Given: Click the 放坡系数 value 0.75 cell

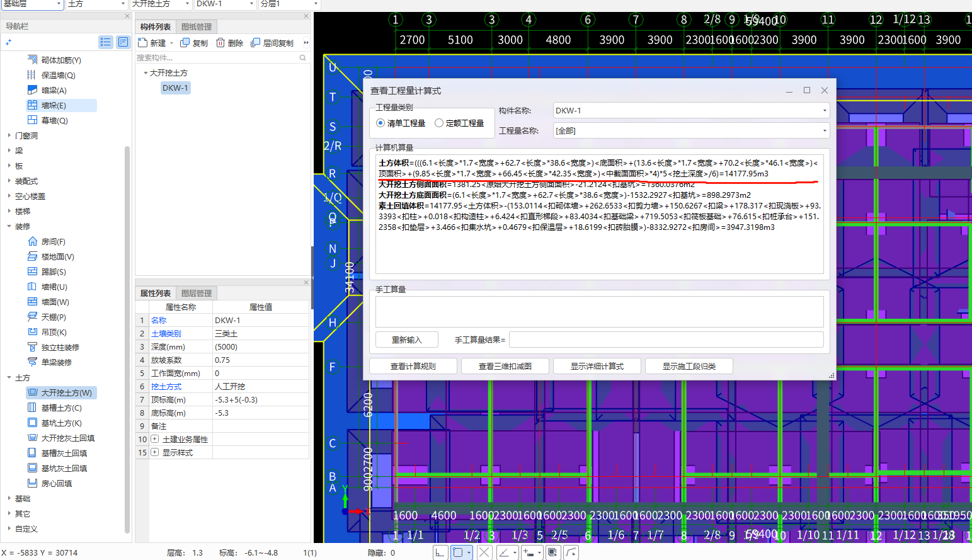Looking at the screenshot, I should (x=260, y=360).
